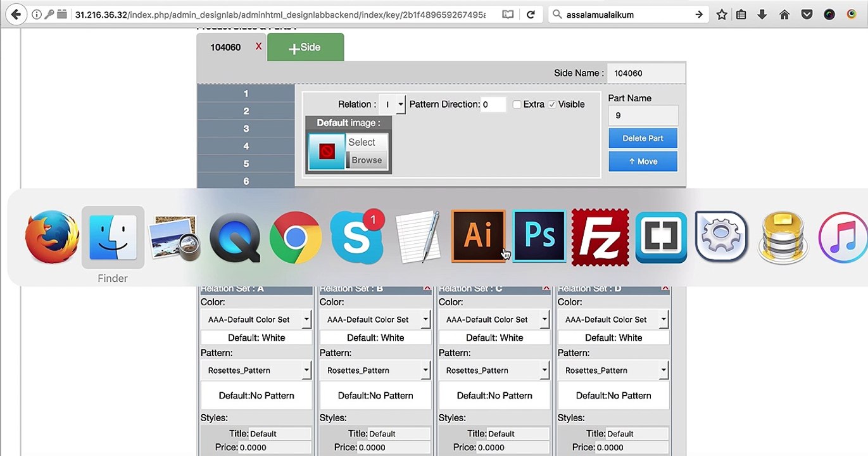Select part 4 in the parts list
This screenshot has height=456, width=868.
[x=246, y=146]
